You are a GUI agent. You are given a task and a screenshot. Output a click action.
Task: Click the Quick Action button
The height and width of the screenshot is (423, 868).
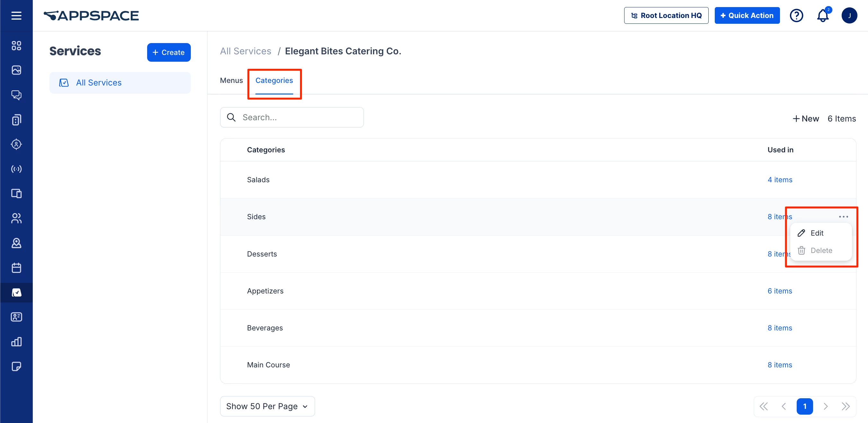point(747,15)
